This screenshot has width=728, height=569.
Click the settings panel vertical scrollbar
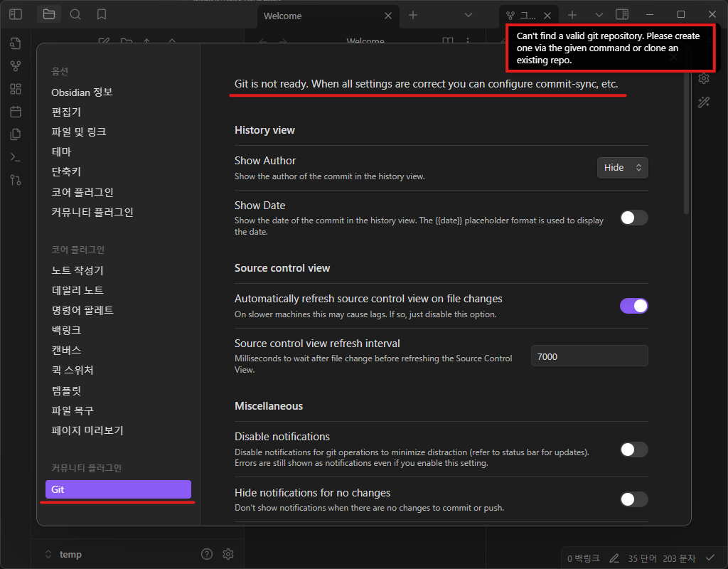[x=686, y=144]
